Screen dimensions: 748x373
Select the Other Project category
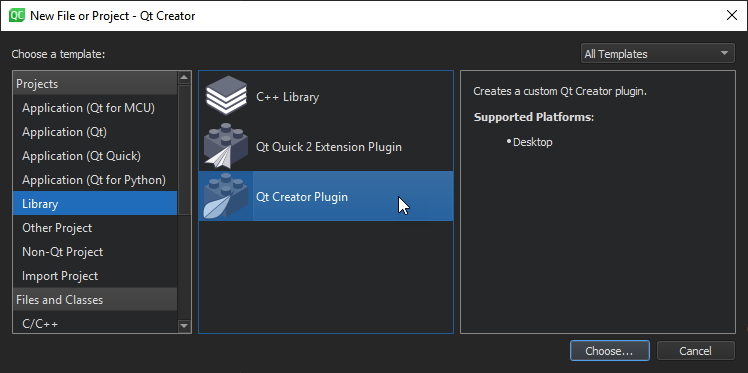coord(95,228)
